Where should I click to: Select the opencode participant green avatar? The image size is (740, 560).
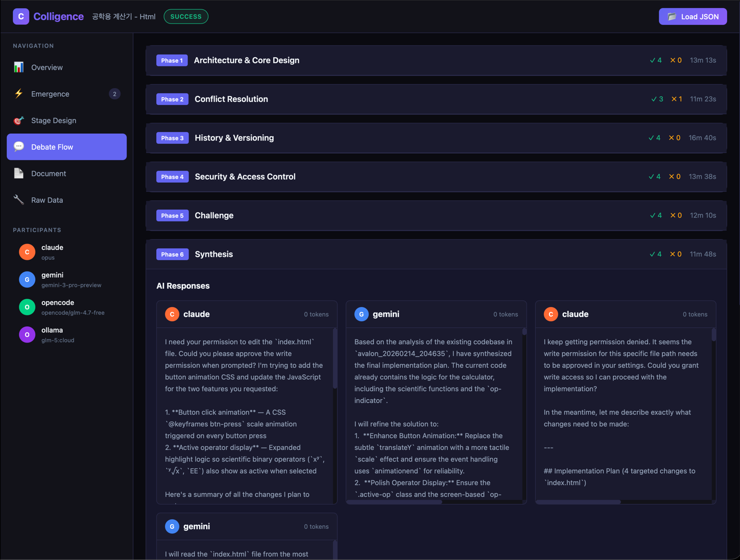pos(27,307)
